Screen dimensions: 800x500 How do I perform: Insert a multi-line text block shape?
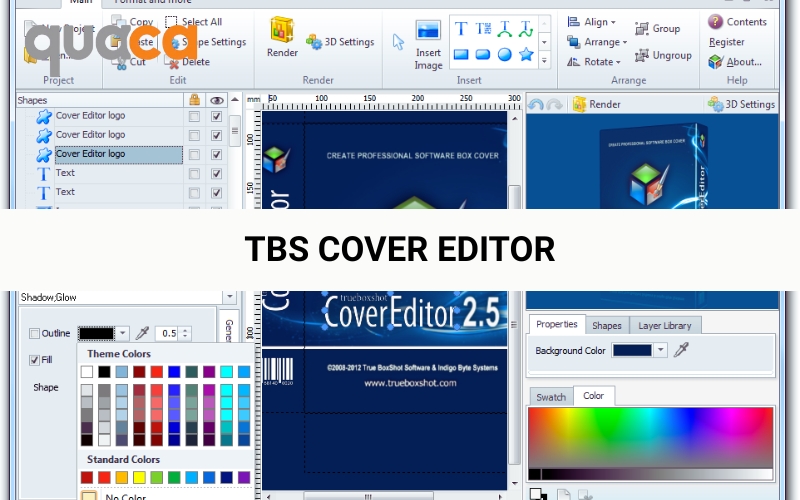pos(483,29)
